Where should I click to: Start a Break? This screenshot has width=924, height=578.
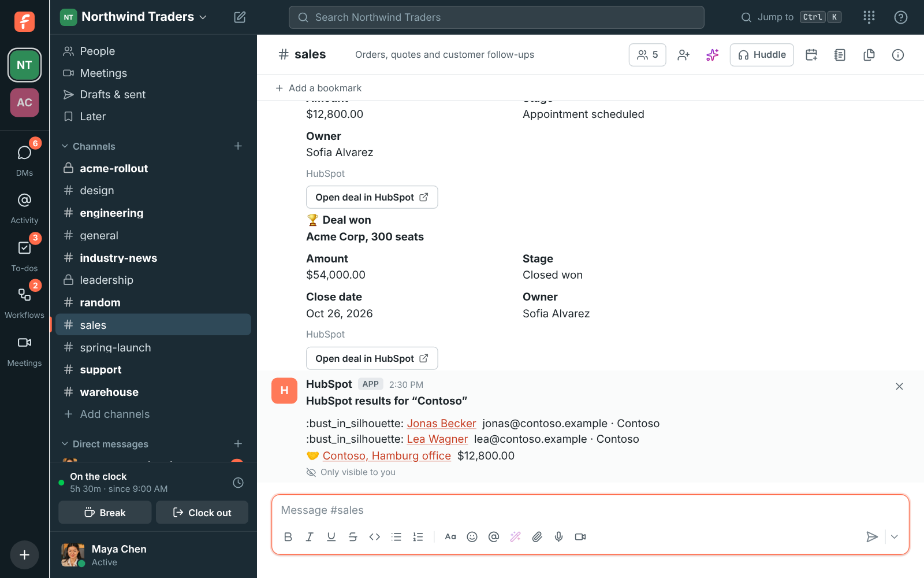tap(105, 513)
